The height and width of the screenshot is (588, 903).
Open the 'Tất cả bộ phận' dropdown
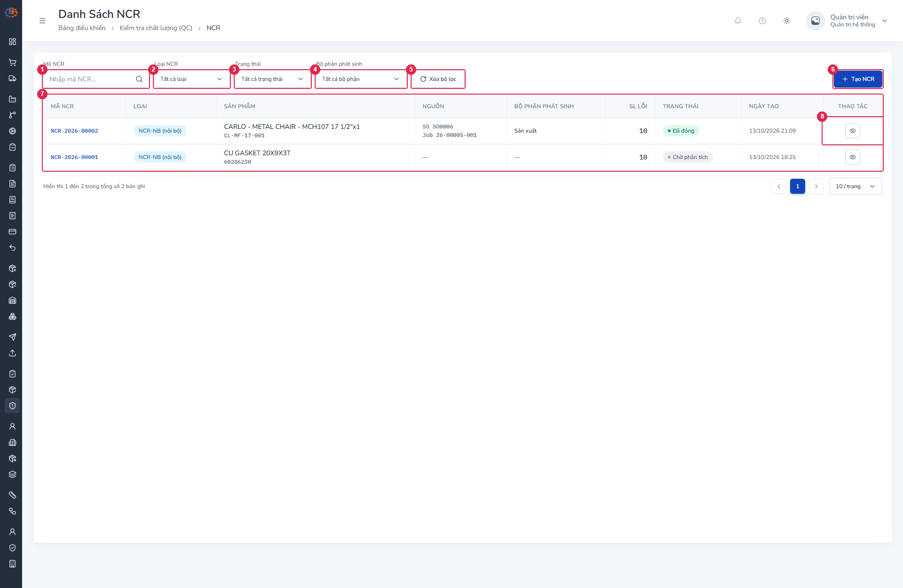tap(361, 79)
